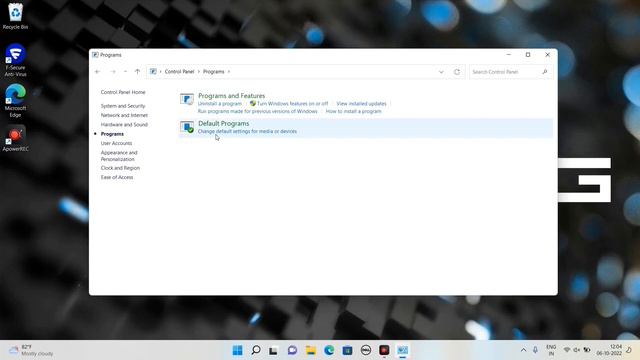
Task: Click the ENG IN language indicator
Action: pyautogui.click(x=551, y=350)
